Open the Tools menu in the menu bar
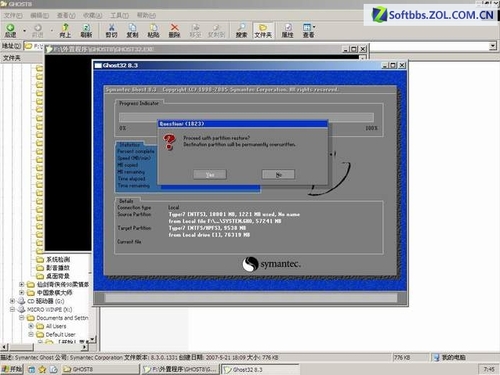500x375 pixels. (x=119, y=15)
